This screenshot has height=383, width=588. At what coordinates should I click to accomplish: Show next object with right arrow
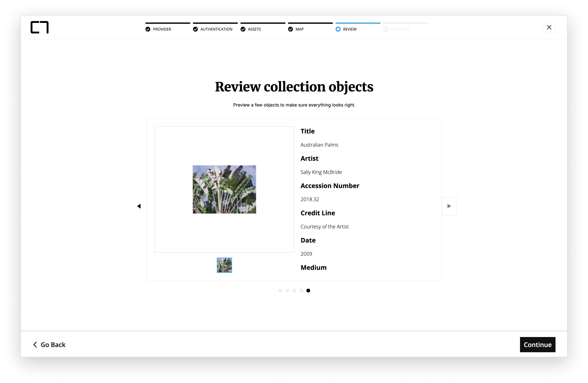[449, 206]
